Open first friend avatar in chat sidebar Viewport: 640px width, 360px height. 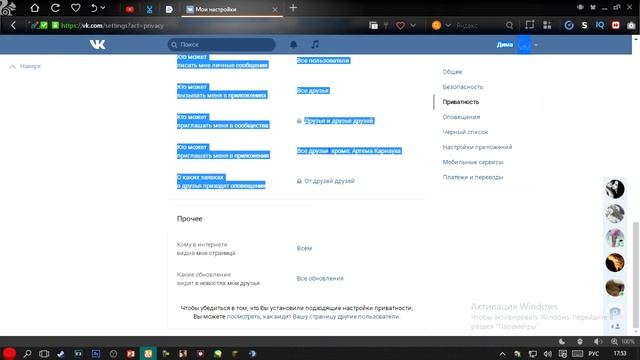pos(615,189)
